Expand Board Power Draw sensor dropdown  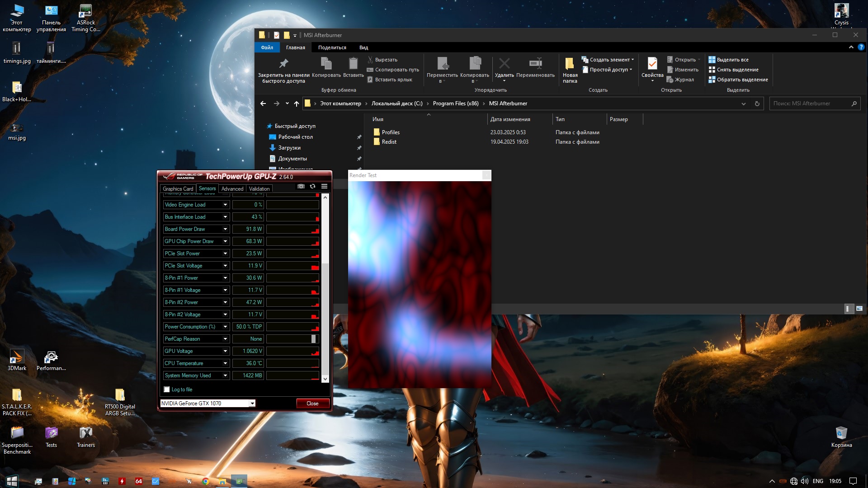(225, 229)
